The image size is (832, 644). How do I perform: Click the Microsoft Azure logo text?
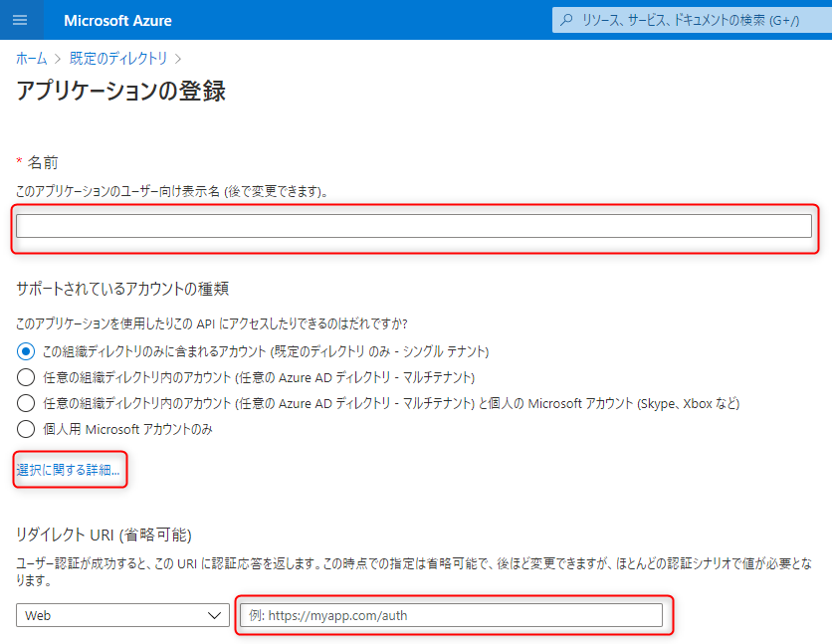(117, 21)
